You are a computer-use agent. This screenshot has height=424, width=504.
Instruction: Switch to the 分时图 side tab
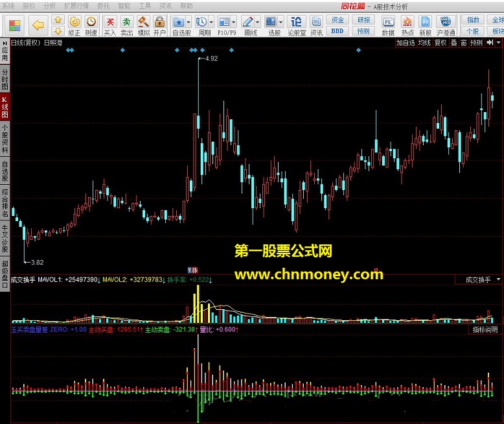pos(5,79)
